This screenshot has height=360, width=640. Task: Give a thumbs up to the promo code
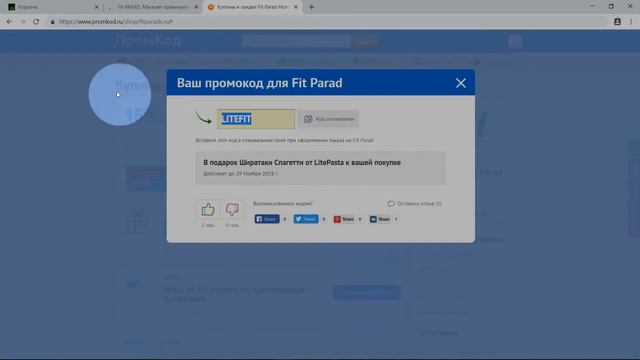[208, 210]
